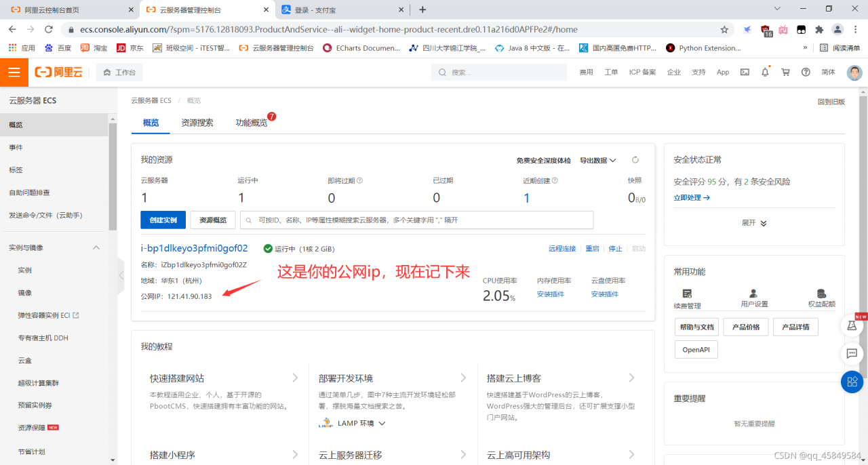
Task: Open the blue floating widgets button
Action: 852,382
